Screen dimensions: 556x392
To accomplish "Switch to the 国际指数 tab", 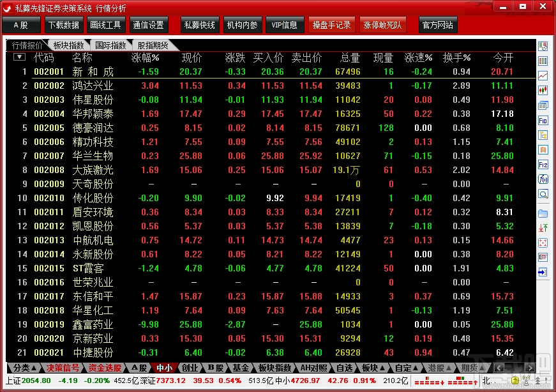I will (110, 45).
